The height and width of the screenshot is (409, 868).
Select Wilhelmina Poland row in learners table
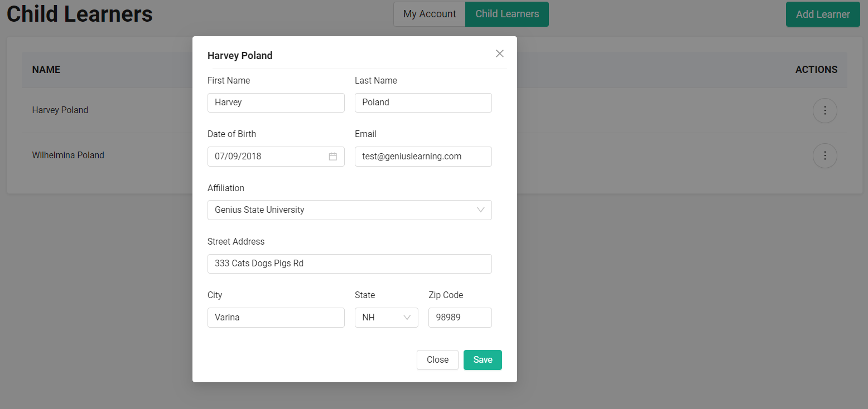(68, 155)
